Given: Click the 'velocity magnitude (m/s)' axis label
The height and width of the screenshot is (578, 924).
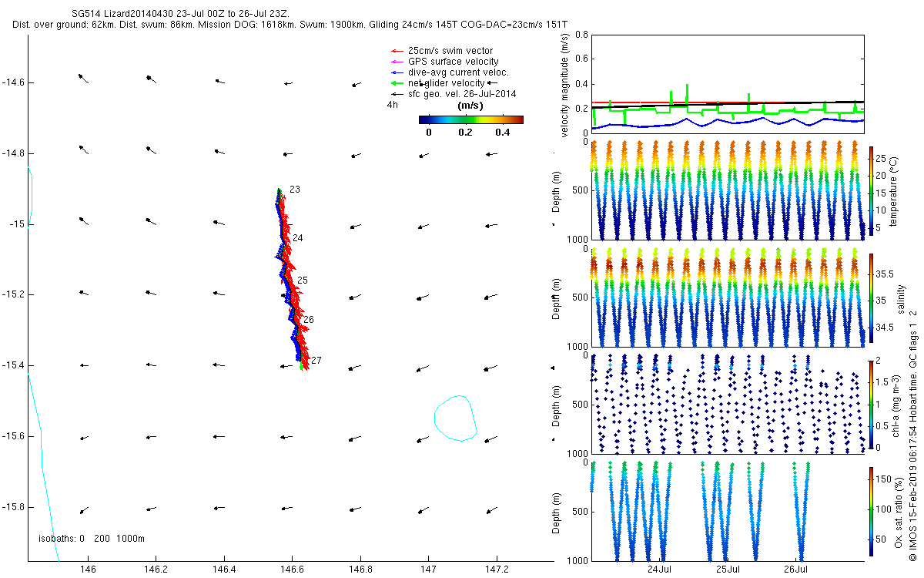Looking at the screenshot, I should (564, 85).
